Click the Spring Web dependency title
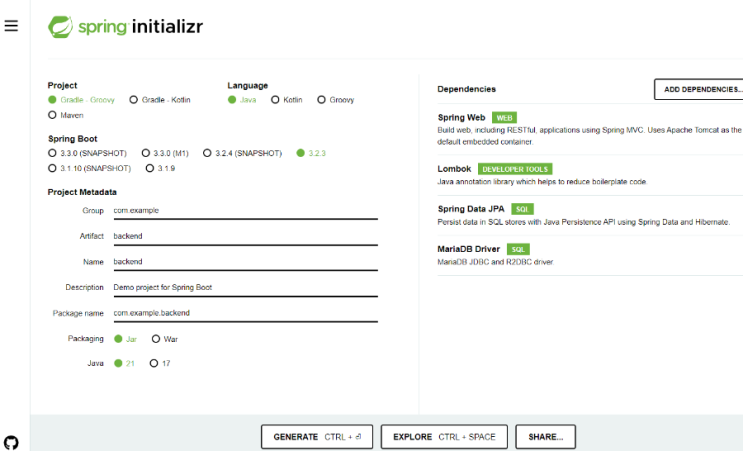The image size is (743, 451). click(x=462, y=117)
